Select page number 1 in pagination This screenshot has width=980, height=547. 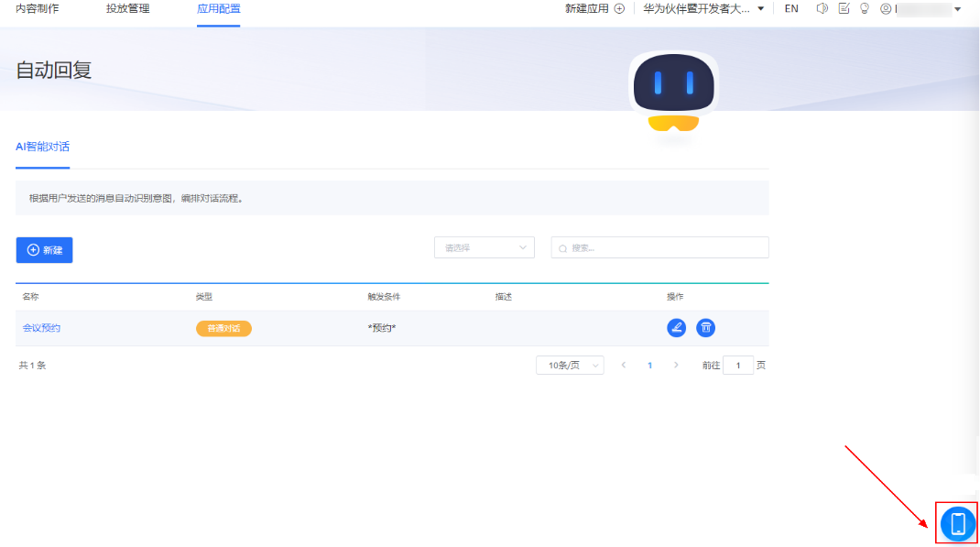point(650,365)
